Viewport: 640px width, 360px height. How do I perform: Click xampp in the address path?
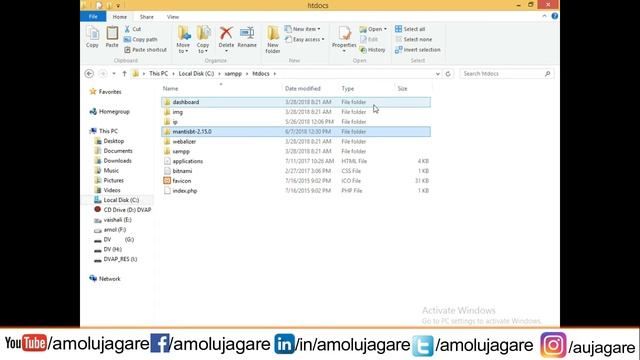[x=233, y=73]
